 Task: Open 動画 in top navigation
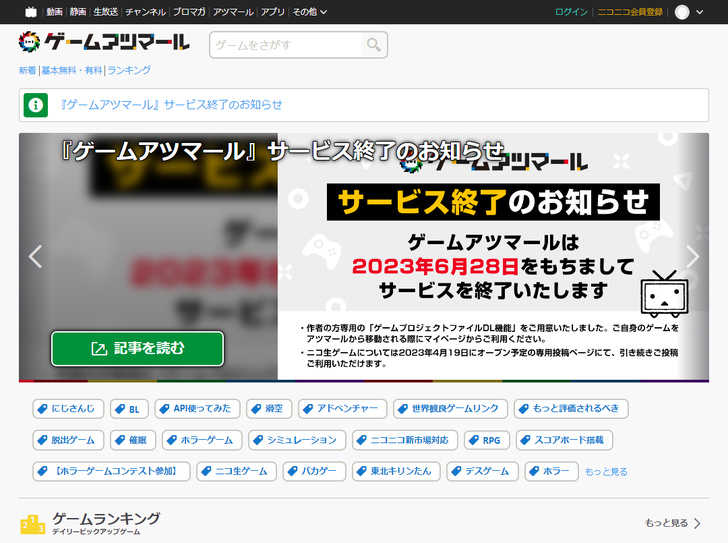pos(54,12)
